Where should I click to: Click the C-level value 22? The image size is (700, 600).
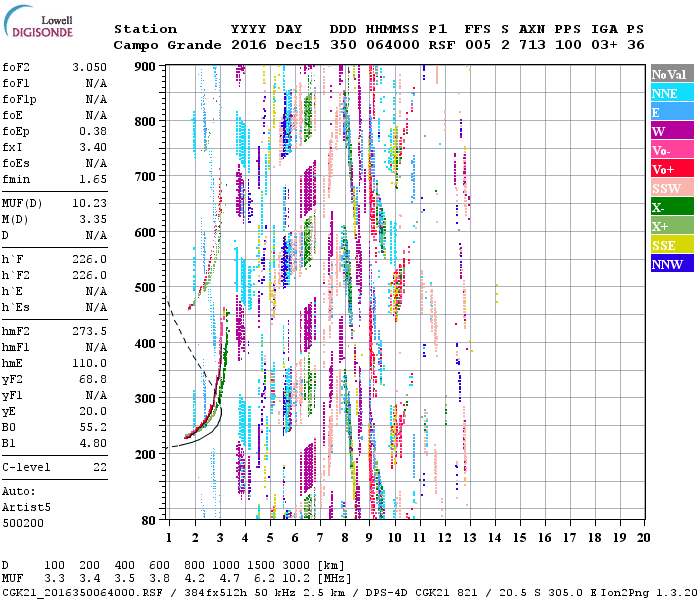(100, 467)
